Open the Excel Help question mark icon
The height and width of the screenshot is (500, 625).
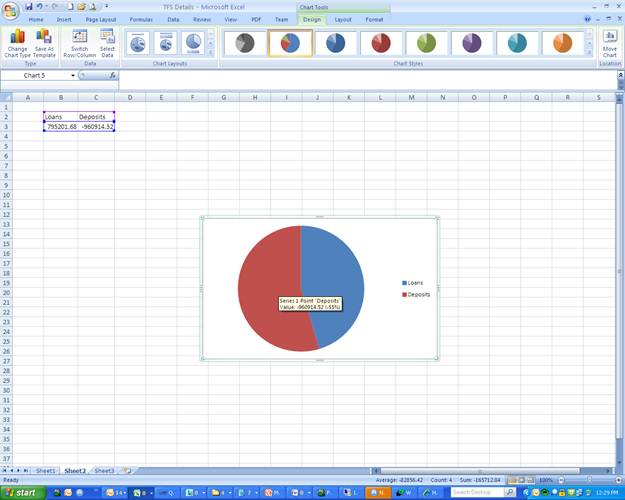587,19
